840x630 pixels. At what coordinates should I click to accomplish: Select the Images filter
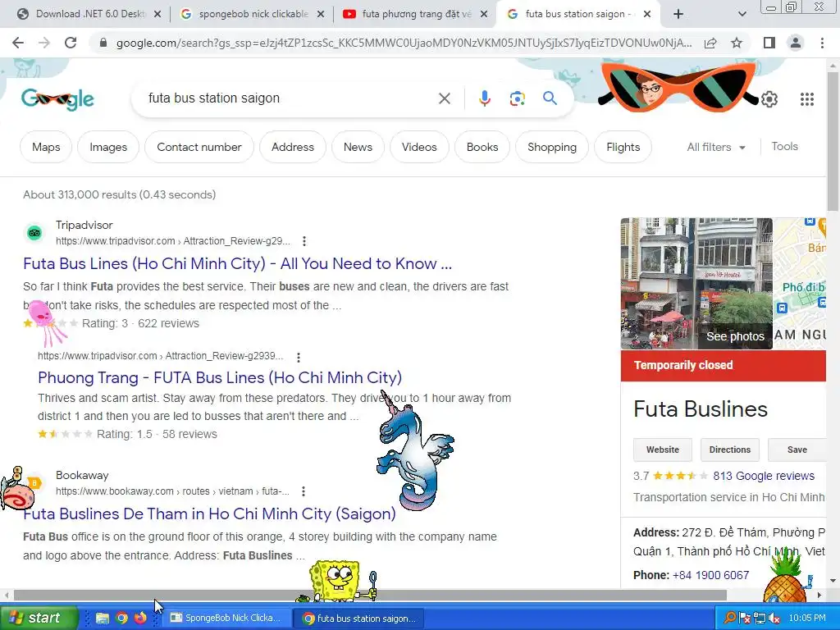pos(108,147)
